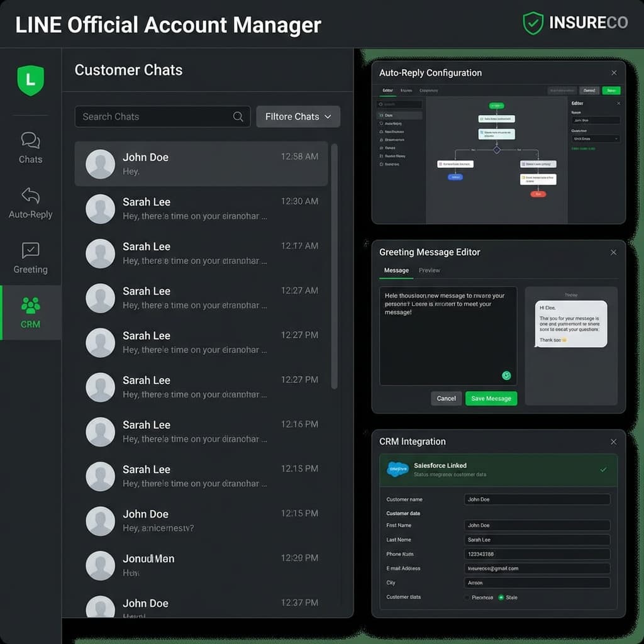Click the red end node in flowchart
The width and height of the screenshot is (644, 644).
pyautogui.click(x=538, y=194)
